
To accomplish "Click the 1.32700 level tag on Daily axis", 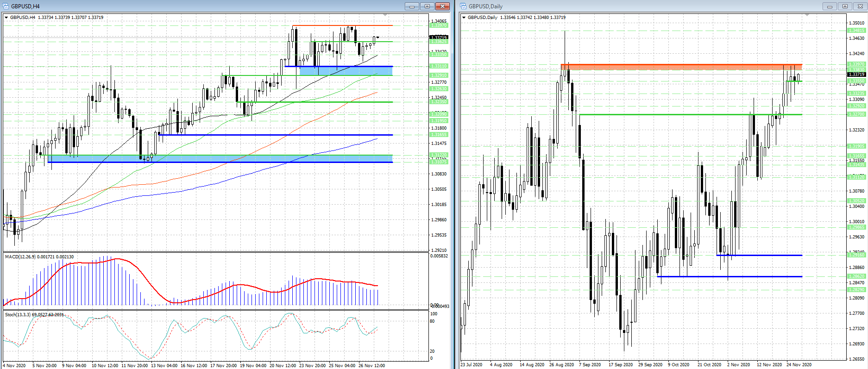I will (x=856, y=114).
